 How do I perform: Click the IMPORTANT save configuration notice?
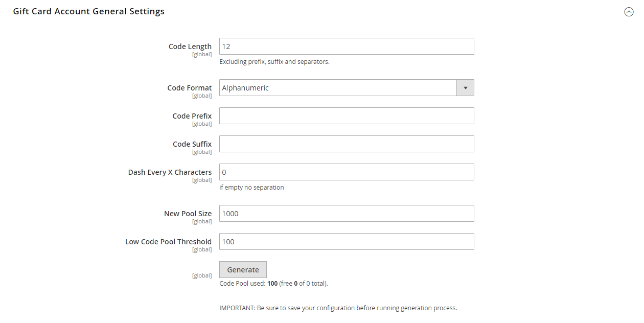338,308
